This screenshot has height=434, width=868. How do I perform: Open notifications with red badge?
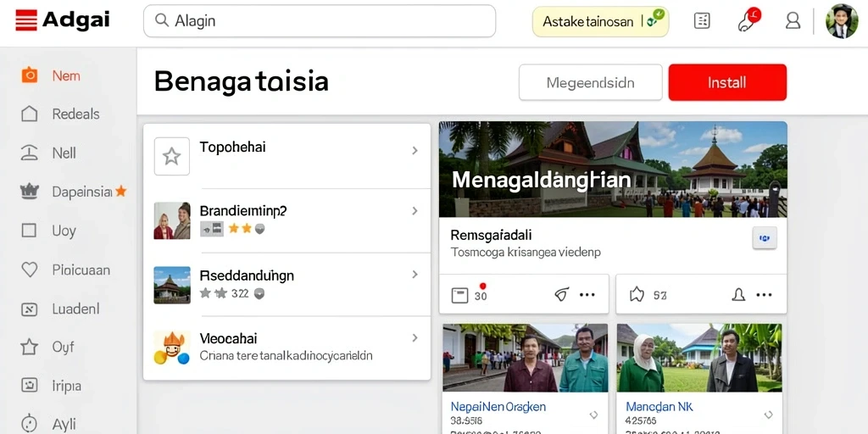pos(748,20)
